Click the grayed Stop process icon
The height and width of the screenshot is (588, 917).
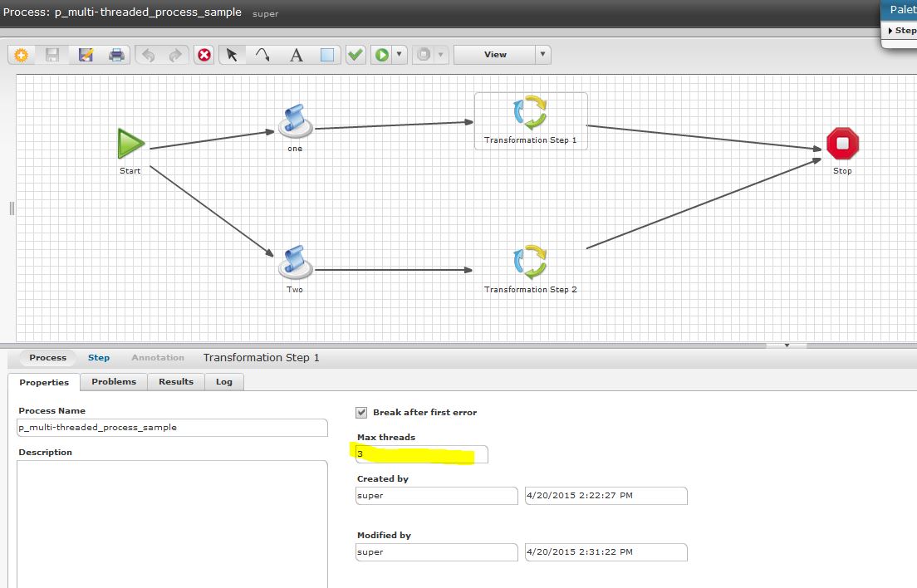click(x=424, y=55)
